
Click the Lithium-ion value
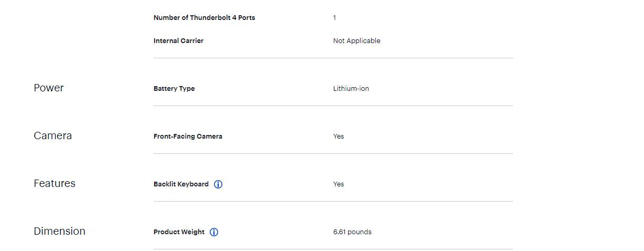click(351, 89)
